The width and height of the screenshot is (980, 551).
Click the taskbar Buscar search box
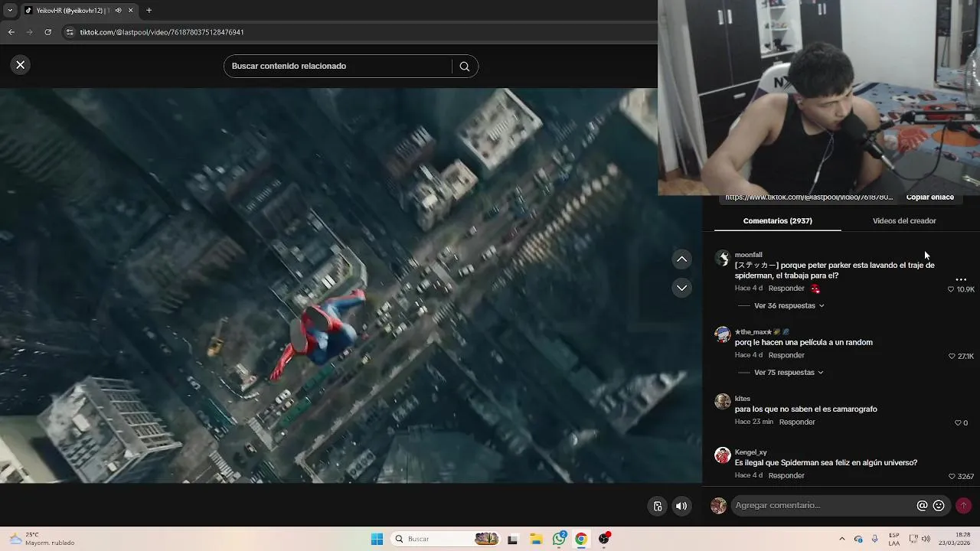[446, 540]
